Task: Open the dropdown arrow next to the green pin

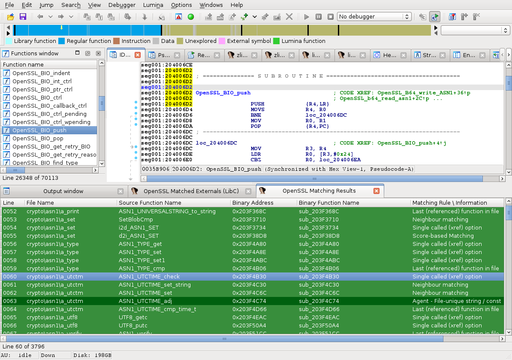Action: (255, 17)
